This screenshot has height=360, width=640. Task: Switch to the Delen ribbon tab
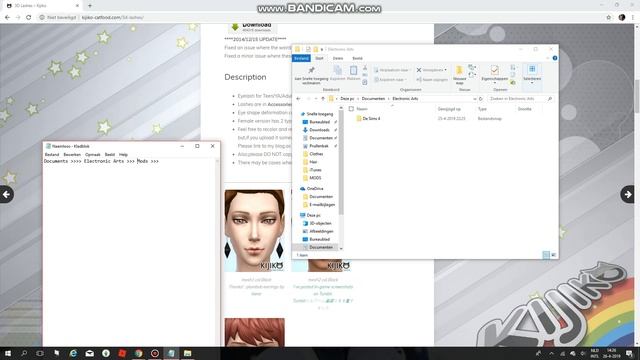click(338, 58)
